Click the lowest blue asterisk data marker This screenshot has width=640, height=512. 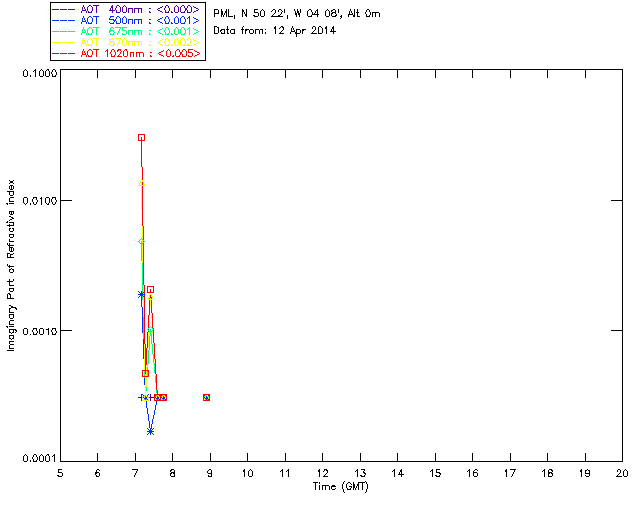coord(151,432)
